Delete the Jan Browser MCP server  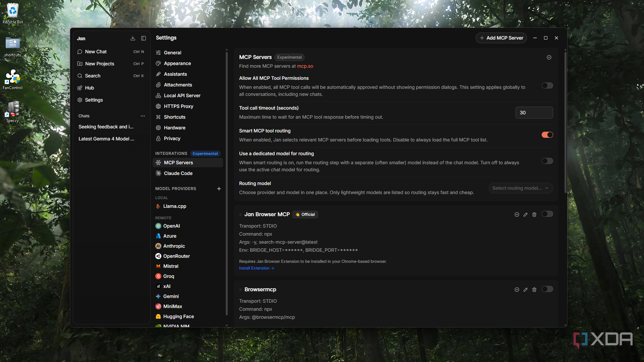pyautogui.click(x=534, y=215)
